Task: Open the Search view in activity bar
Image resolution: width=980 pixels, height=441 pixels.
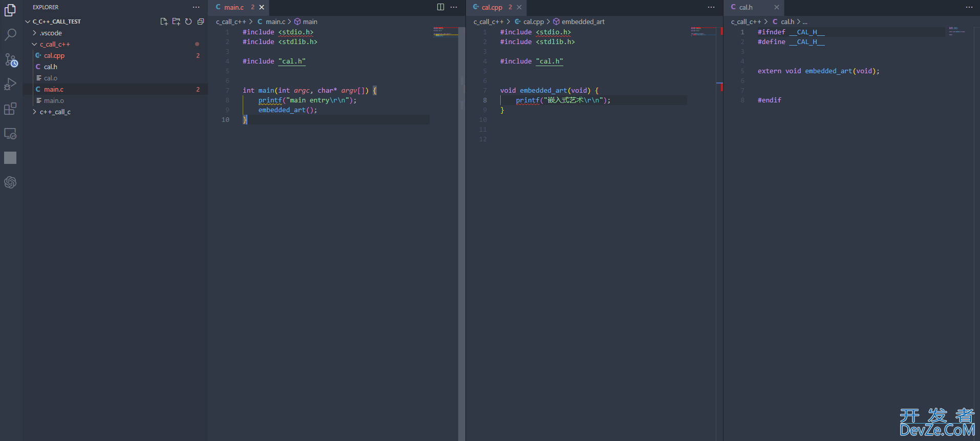Action: pyautogui.click(x=10, y=34)
